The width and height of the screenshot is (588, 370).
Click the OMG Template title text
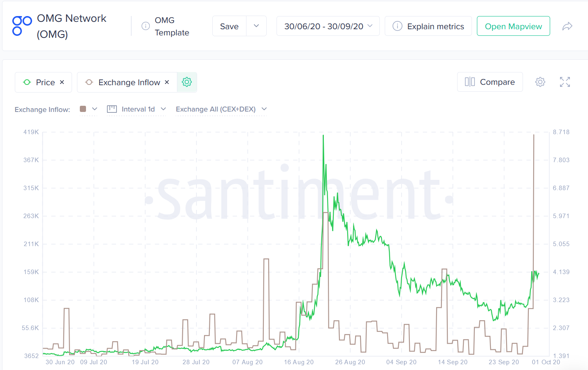[x=172, y=26]
